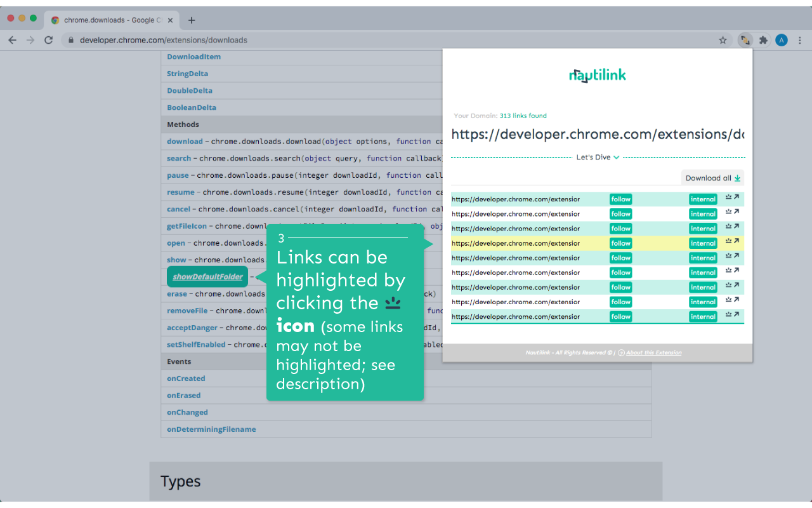Screen dimensions: 812x508
Task: Expand the Let's Dive chevron
Action: point(617,157)
